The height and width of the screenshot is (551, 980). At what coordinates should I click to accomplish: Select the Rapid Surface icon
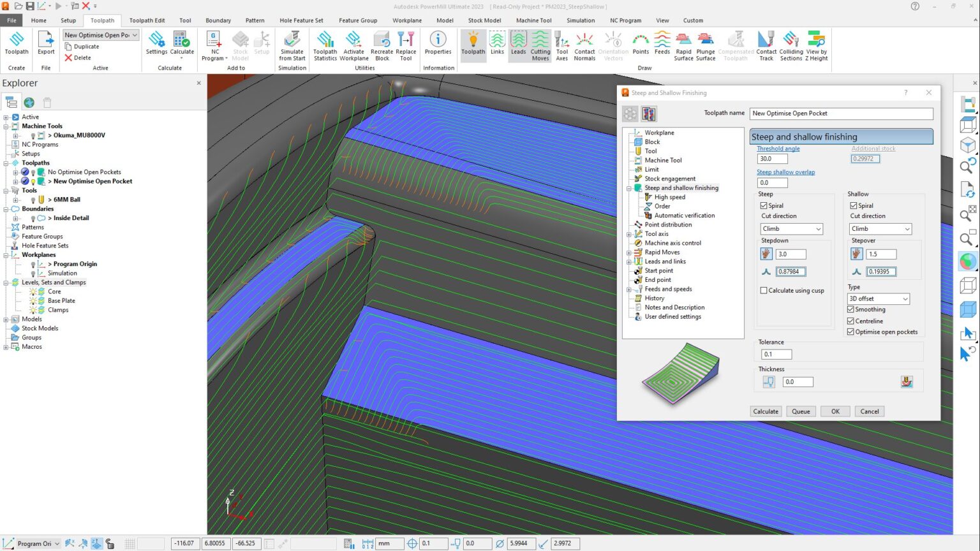click(683, 43)
